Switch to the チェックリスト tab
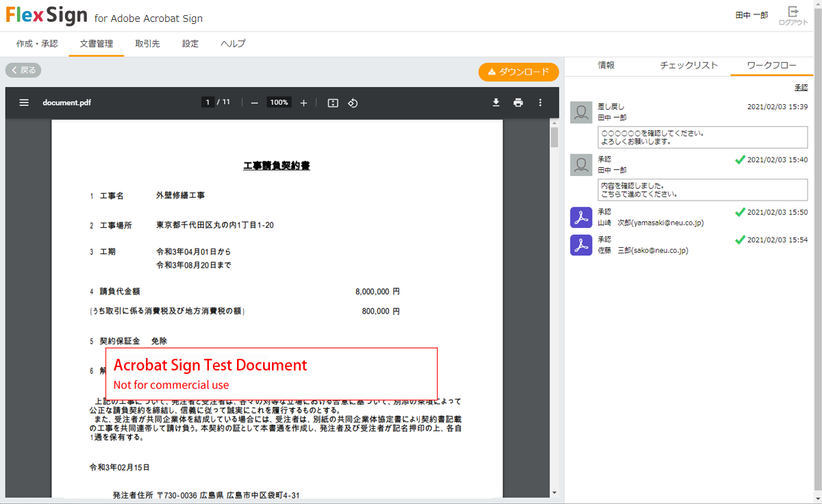This screenshot has height=504, width=822. (x=689, y=65)
